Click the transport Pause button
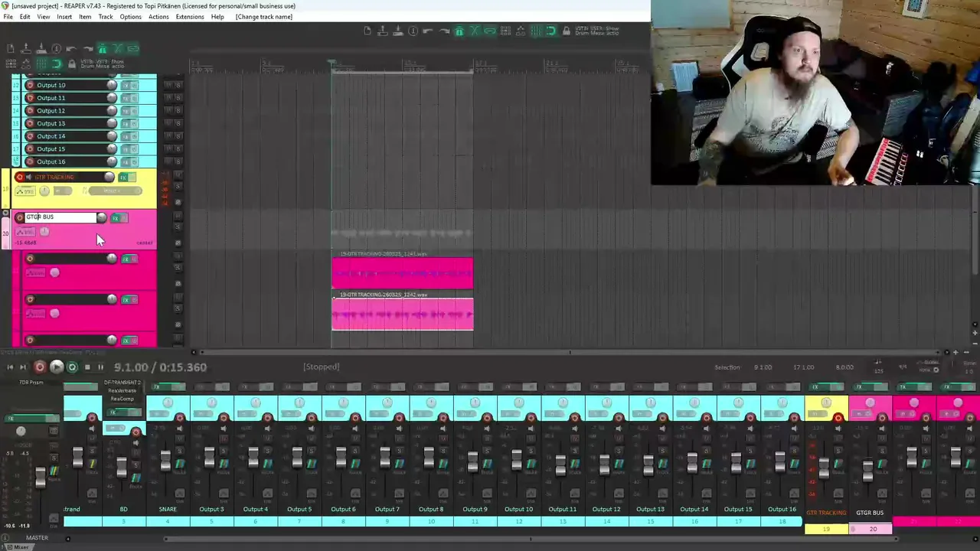The height and width of the screenshot is (551, 980). pos(100,367)
